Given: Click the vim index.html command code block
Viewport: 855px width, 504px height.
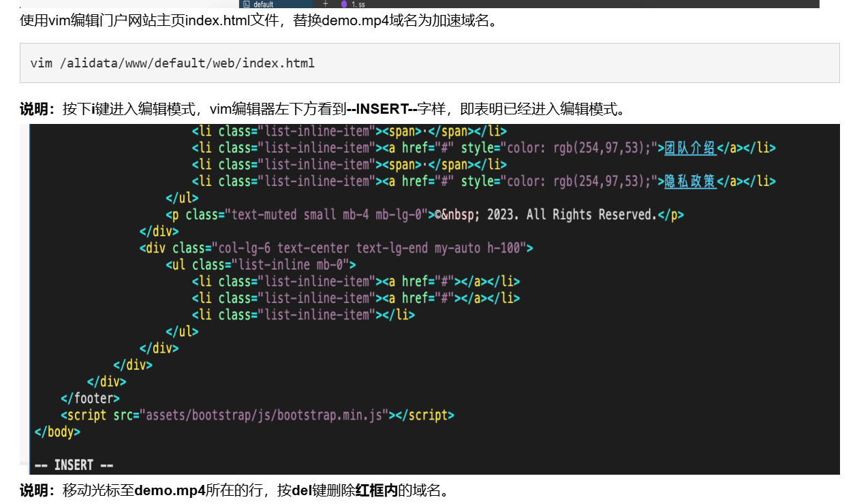Looking at the screenshot, I should 429,63.
